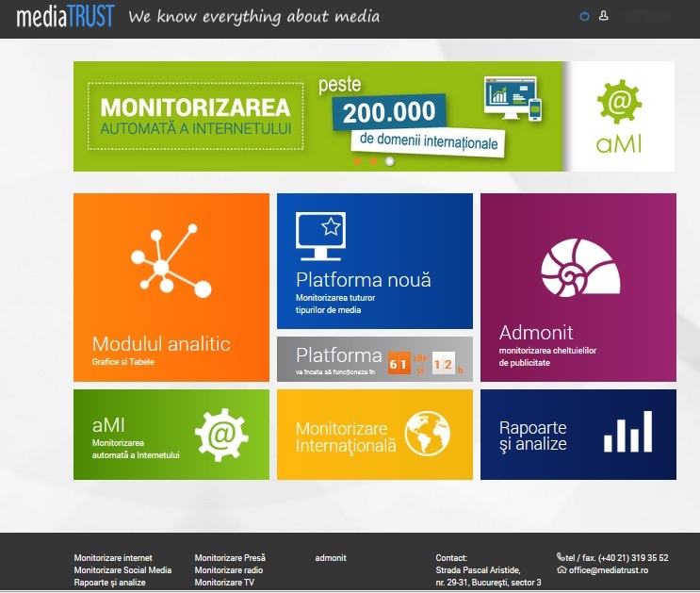Select the second carousel dot in banner

[x=374, y=161]
